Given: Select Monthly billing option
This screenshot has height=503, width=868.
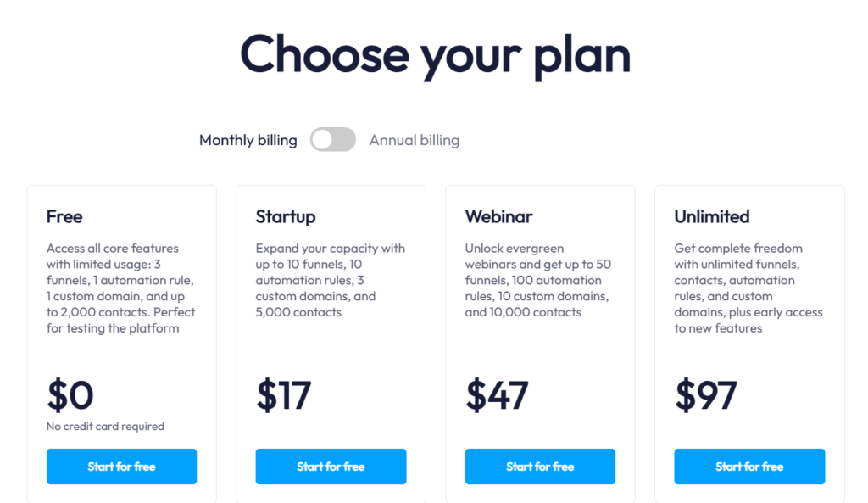Looking at the screenshot, I should (248, 139).
